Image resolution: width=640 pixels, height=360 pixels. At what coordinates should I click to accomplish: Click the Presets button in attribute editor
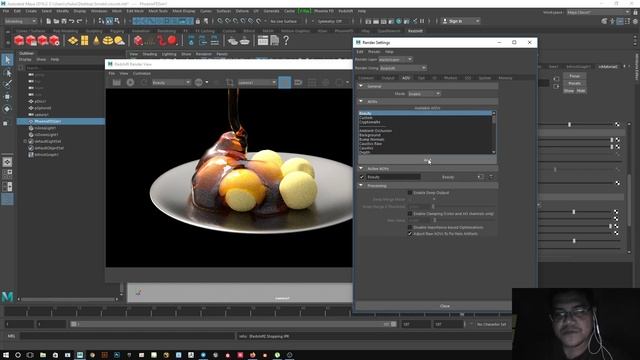574,83
